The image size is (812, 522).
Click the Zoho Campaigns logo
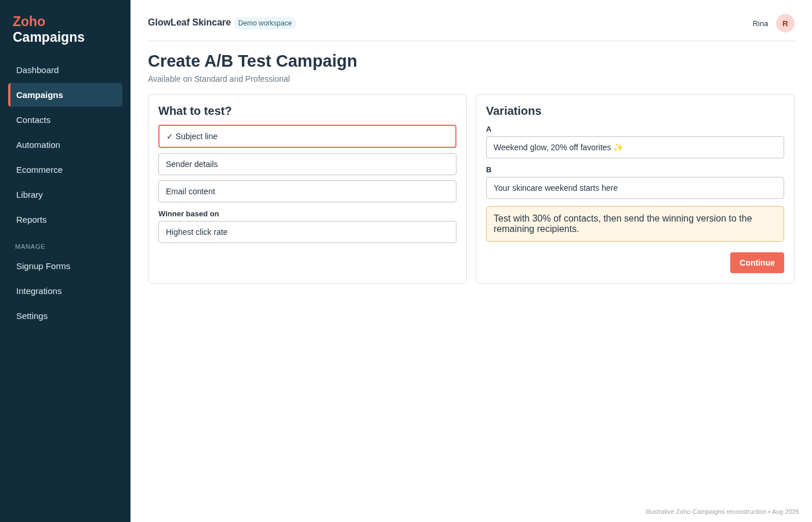[x=49, y=30]
